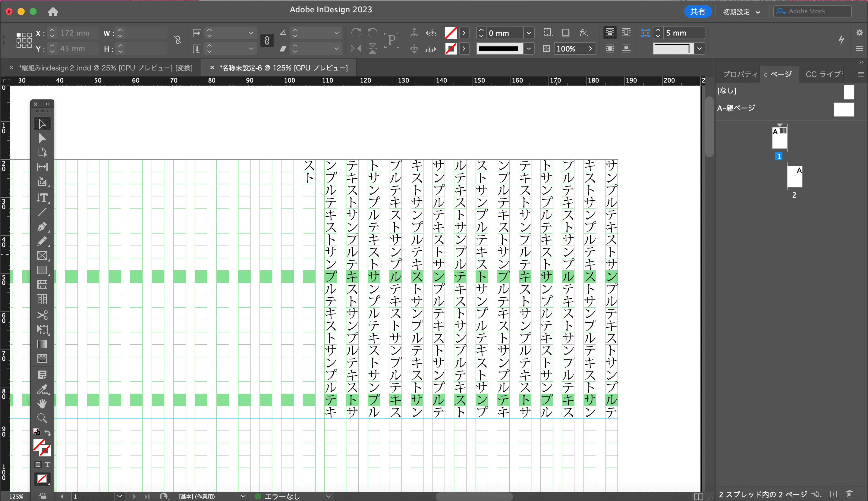Select the Direct Selection tool
This screenshot has height=501, width=868.
[42, 138]
